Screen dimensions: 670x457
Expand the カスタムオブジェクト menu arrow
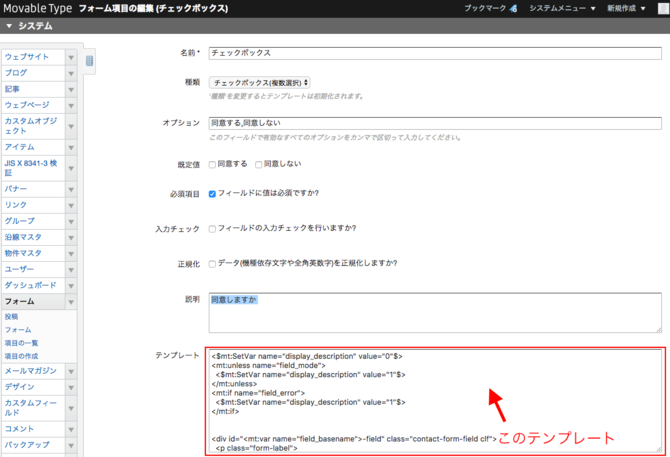pyautogui.click(x=71, y=126)
